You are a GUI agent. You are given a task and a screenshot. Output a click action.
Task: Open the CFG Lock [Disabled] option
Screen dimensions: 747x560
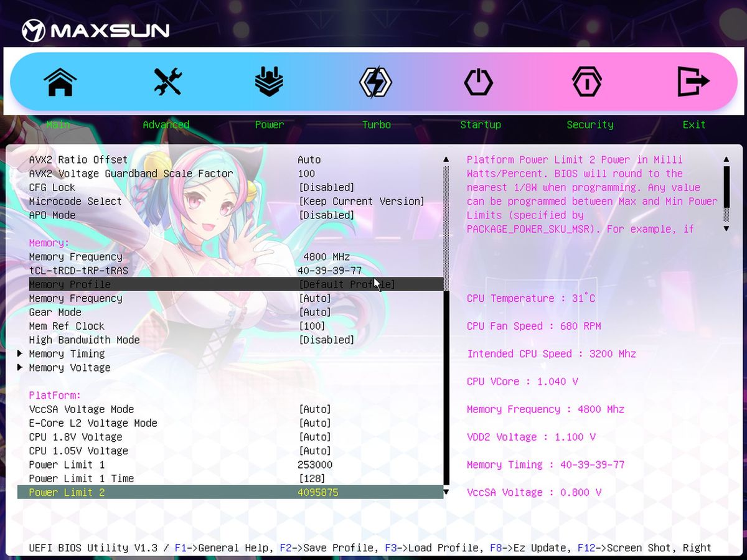326,187
